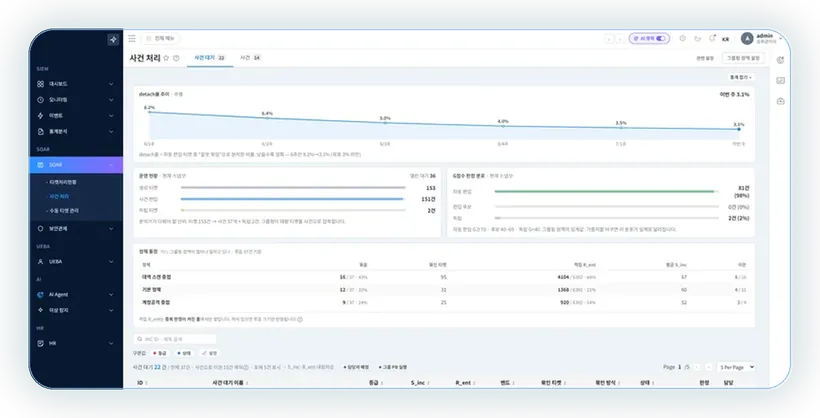The width and height of the screenshot is (820, 418).
Task: Collapse statistics with 통계 접기 dropdown
Action: pos(741,77)
